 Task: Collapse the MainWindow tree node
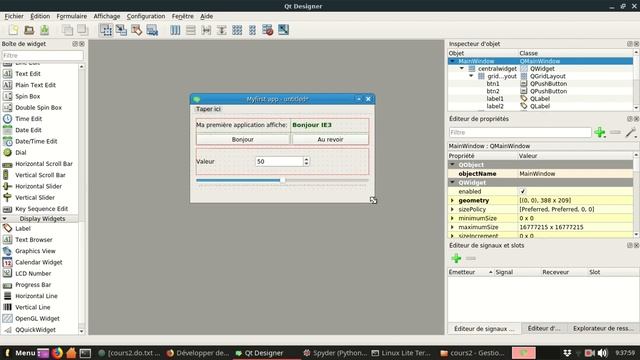[452, 61]
